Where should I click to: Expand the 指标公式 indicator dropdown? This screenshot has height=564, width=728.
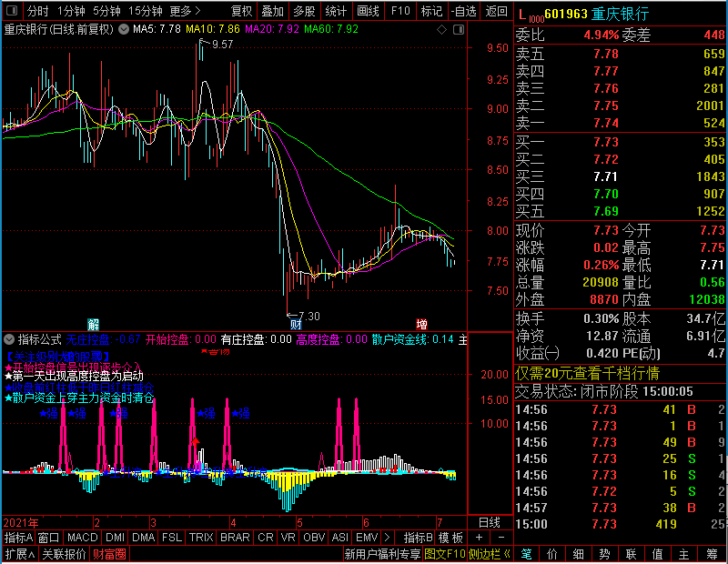pyautogui.click(x=9, y=339)
